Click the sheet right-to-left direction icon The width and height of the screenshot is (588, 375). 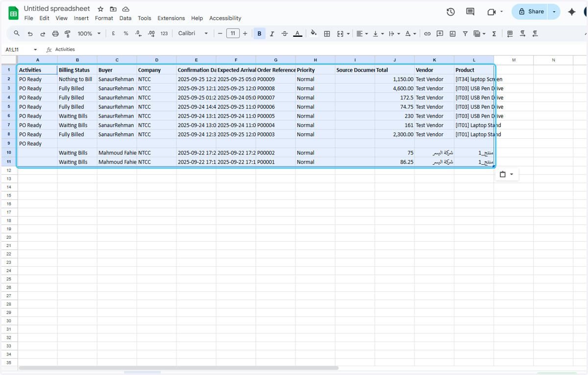(510, 34)
